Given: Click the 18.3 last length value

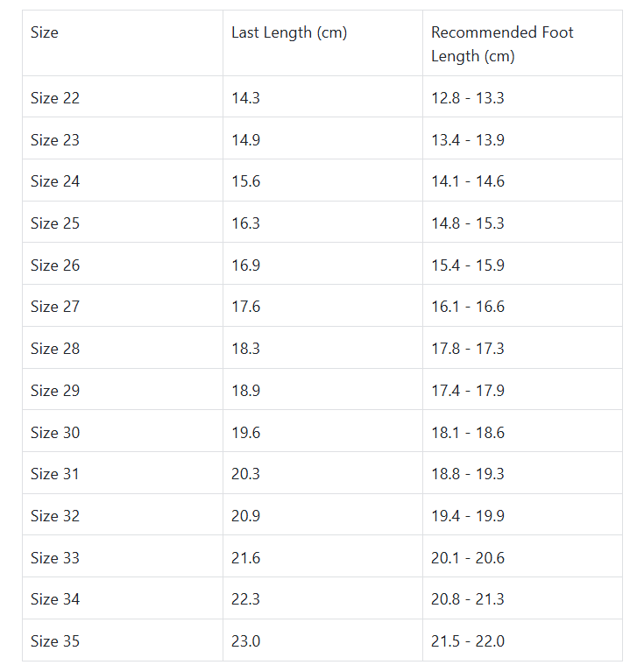Looking at the screenshot, I should [245, 349].
